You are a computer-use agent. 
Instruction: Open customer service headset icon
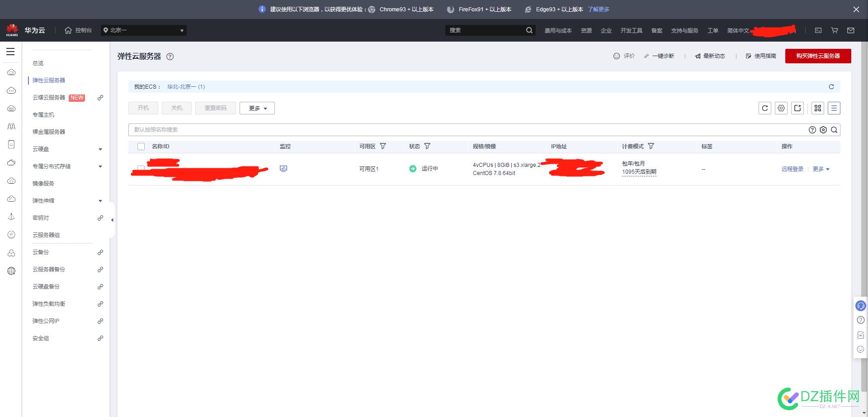(x=861, y=306)
